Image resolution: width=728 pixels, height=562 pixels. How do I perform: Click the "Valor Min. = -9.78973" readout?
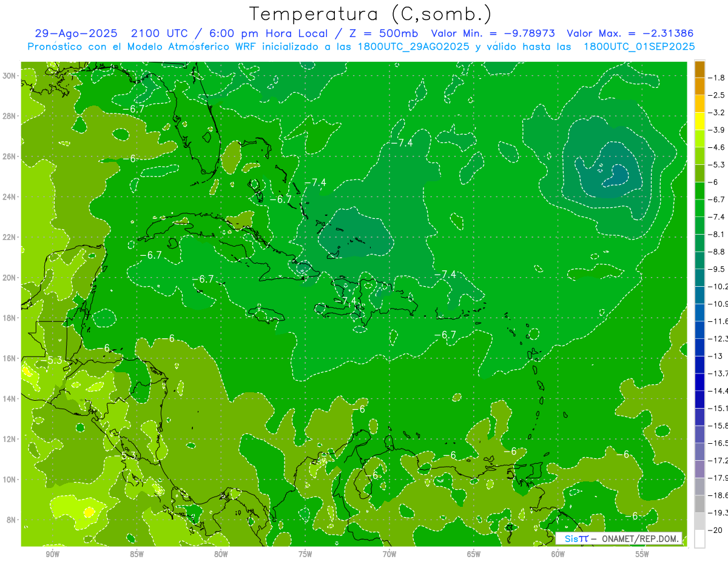coord(494,34)
